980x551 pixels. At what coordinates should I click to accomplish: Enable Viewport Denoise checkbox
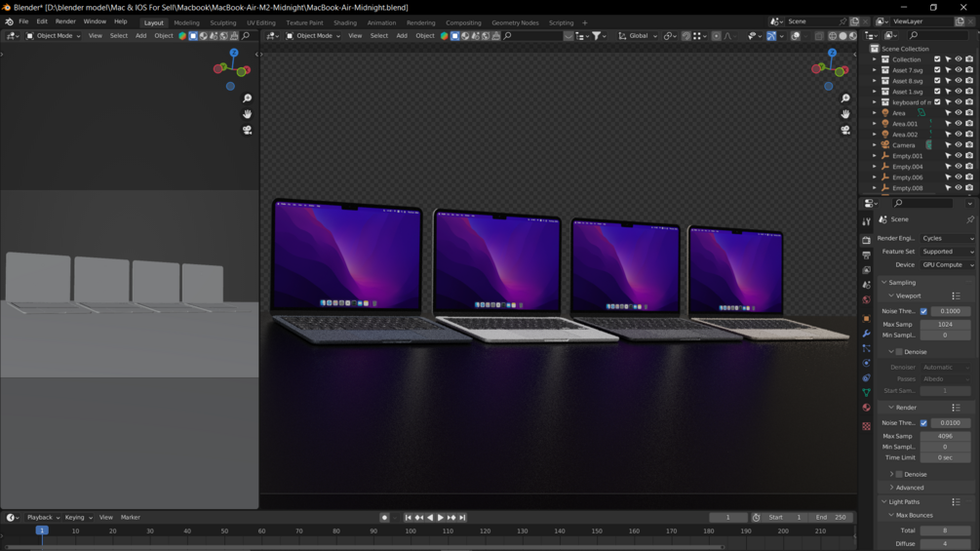pos(899,352)
